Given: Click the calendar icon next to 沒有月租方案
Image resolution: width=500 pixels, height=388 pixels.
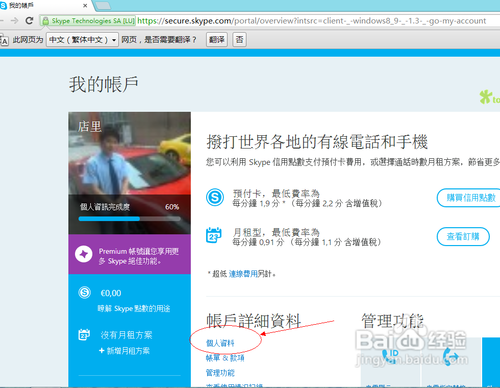Looking at the screenshot, I should point(84,335).
